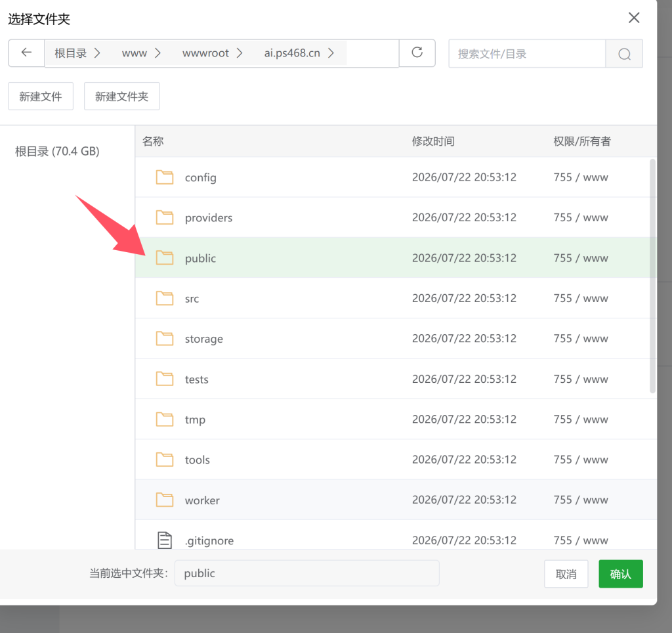Click modified time in src row
The image size is (672, 633).
(x=464, y=298)
